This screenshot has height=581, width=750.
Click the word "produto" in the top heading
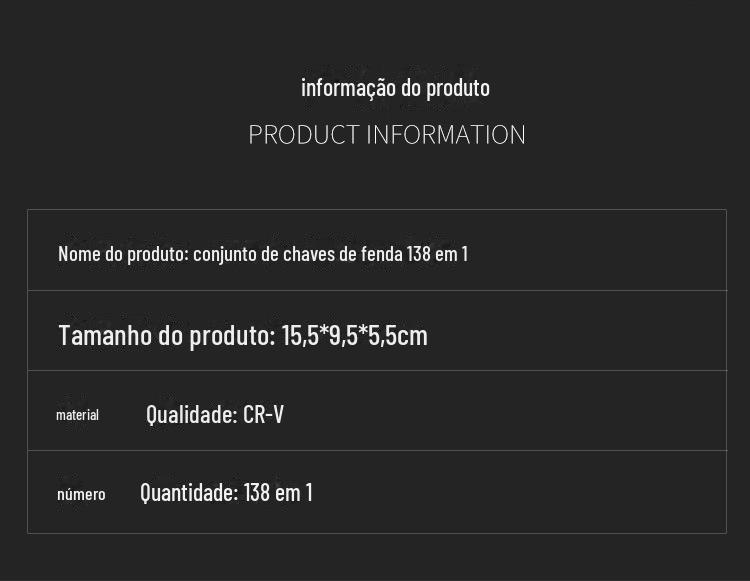458,88
